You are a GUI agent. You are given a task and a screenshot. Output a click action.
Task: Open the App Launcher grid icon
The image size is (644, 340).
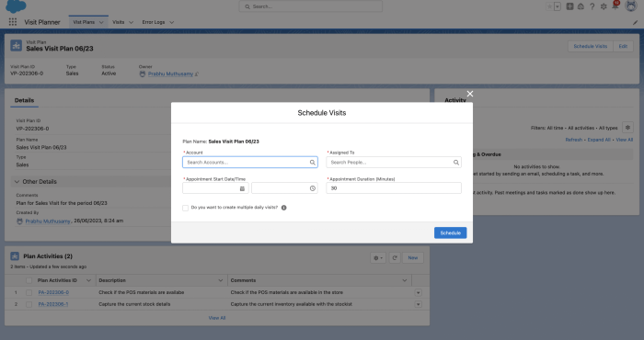click(x=13, y=22)
